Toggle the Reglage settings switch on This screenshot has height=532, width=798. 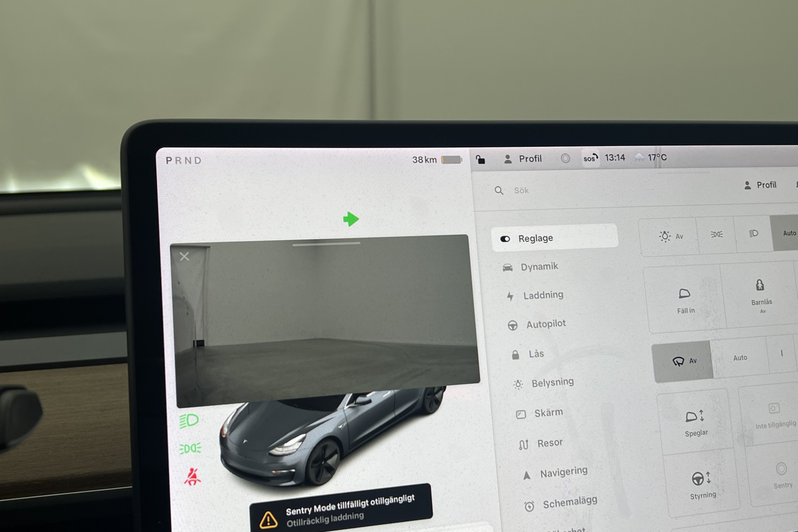505,237
